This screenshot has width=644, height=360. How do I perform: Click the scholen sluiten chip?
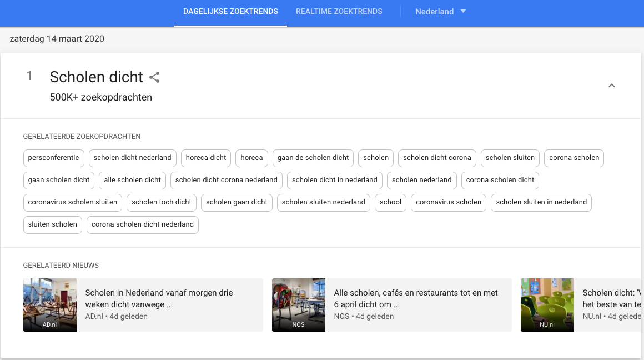click(x=510, y=158)
